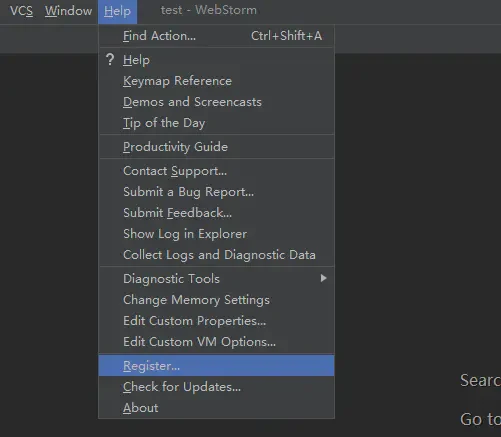
Task: Click the highlighted Register entry
Action: (x=217, y=366)
